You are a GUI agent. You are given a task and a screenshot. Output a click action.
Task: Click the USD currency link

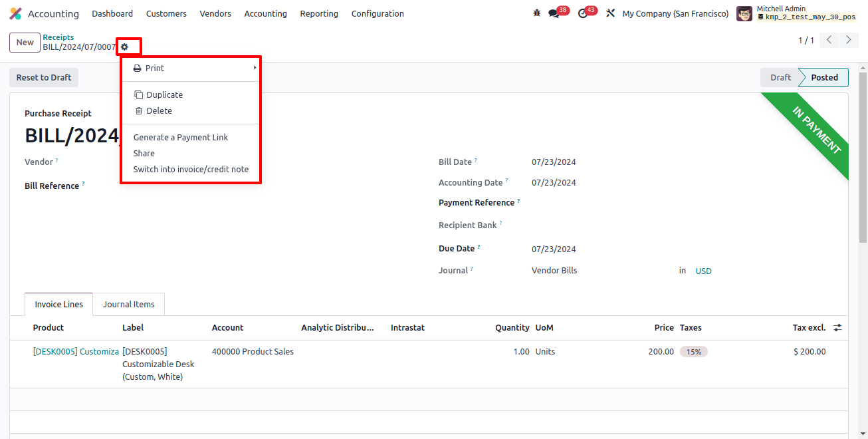click(x=703, y=271)
